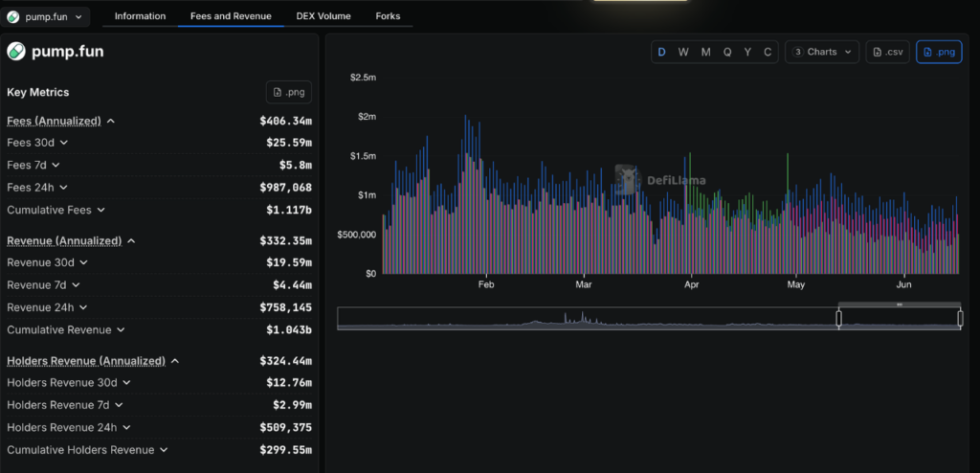The image size is (980, 473).
Task: Expand the Fees 7d row
Action: click(x=56, y=166)
